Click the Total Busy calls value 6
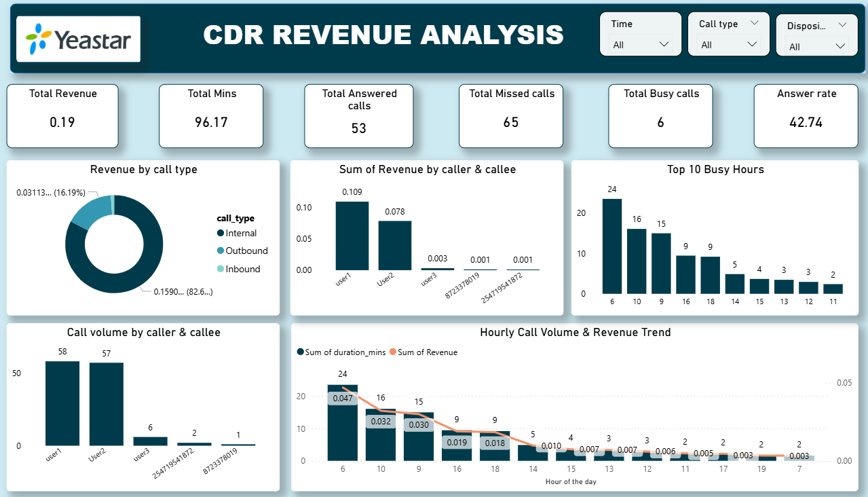Image resolution: width=868 pixels, height=497 pixels. [660, 122]
